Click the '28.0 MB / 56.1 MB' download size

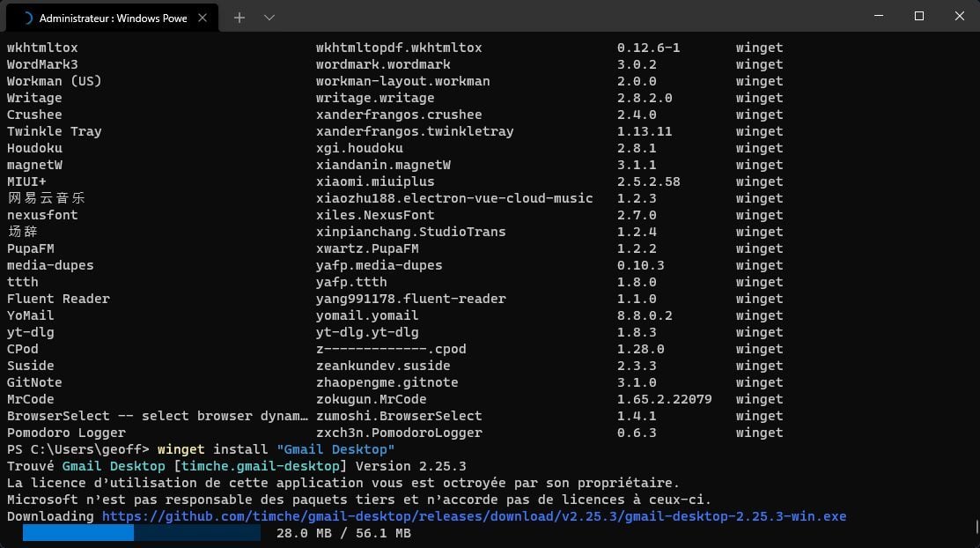[343, 534]
